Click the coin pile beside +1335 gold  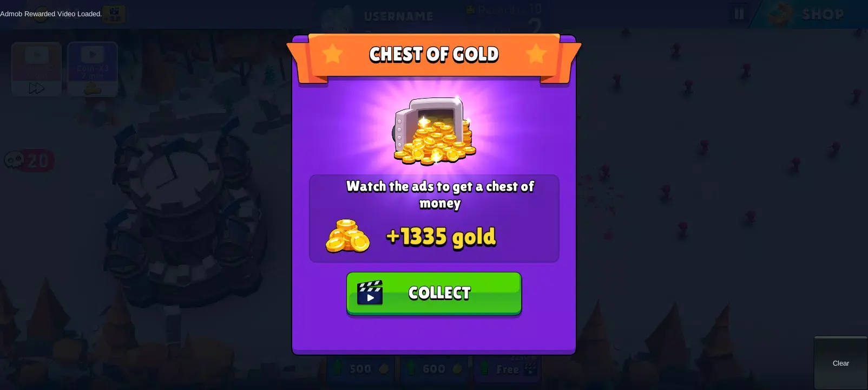(347, 236)
